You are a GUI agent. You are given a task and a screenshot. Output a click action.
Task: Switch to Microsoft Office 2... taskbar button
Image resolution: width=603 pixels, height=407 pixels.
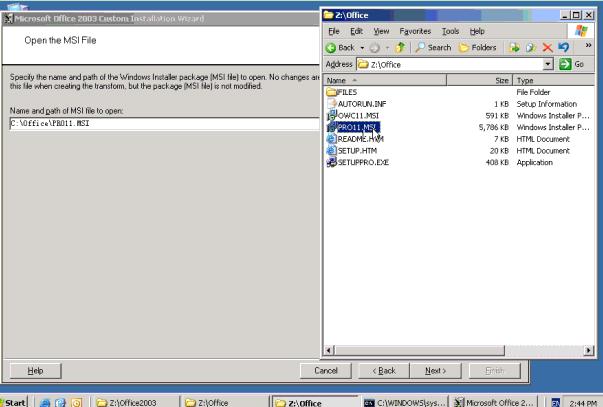click(494, 402)
